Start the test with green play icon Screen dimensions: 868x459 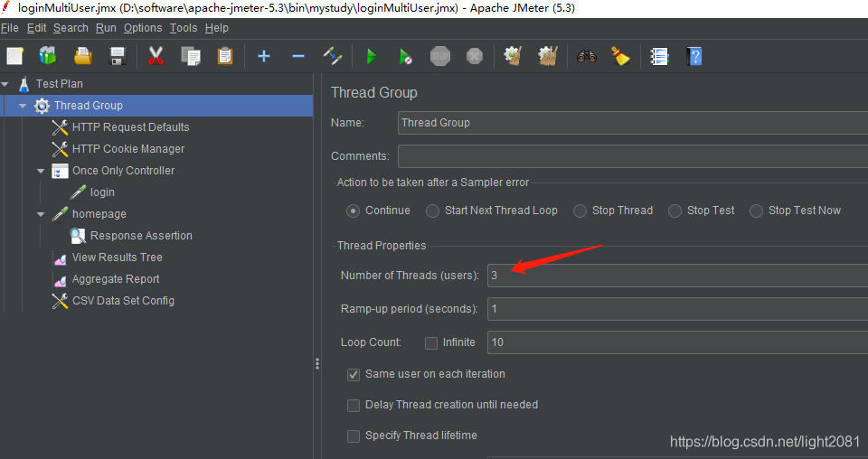click(x=372, y=56)
